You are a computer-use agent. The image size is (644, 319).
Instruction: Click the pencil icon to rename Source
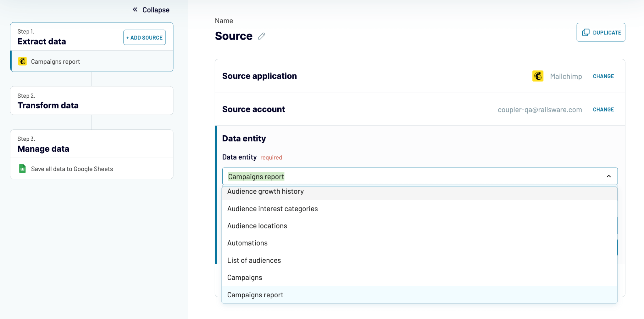point(261,36)
